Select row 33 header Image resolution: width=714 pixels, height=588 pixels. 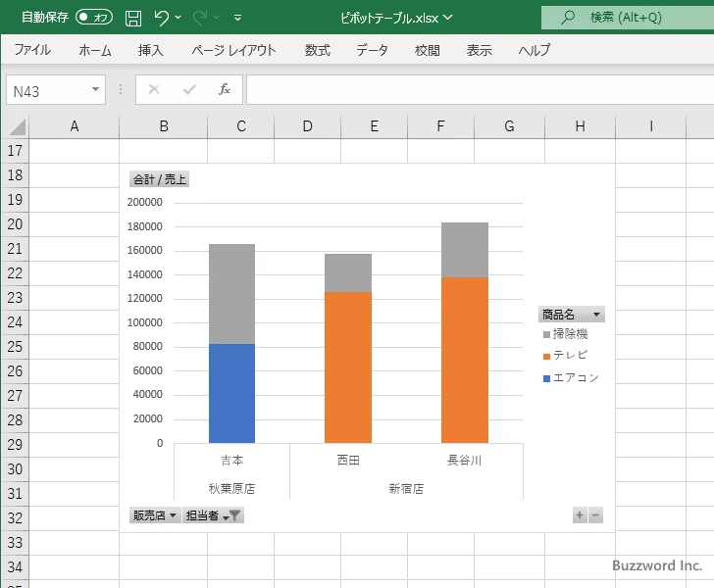15,543
